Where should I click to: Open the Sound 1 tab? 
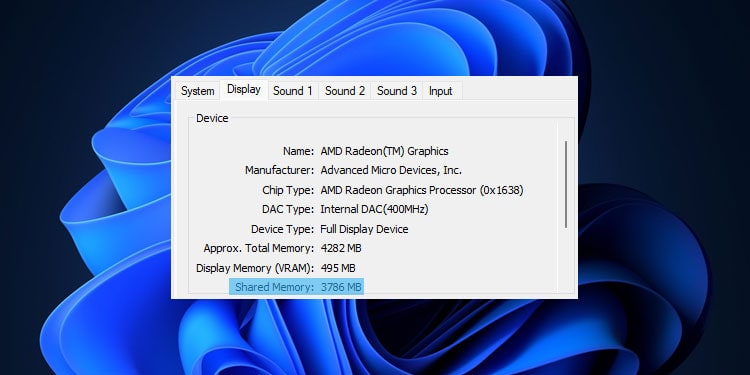[x=293, y=91]
